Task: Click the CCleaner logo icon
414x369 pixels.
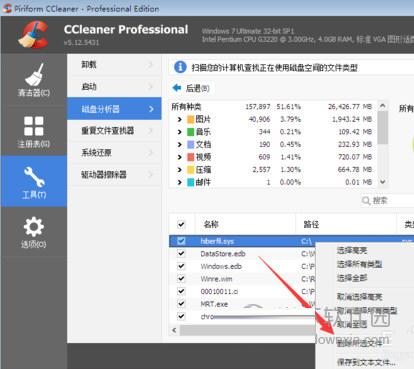Action: pyautogui.click(x=34, y=34)
